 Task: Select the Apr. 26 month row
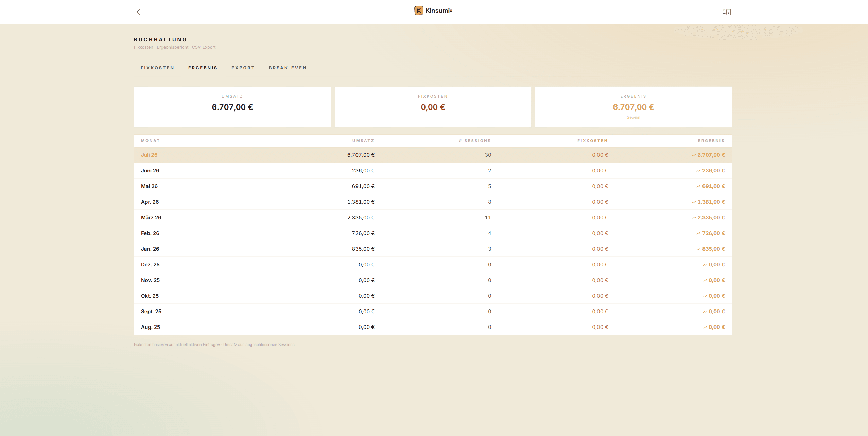[x=433, y=202]
